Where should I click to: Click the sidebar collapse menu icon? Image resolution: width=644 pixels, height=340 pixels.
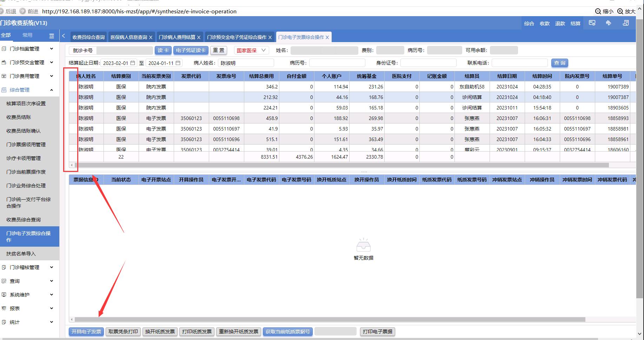(x=52, y=36)
